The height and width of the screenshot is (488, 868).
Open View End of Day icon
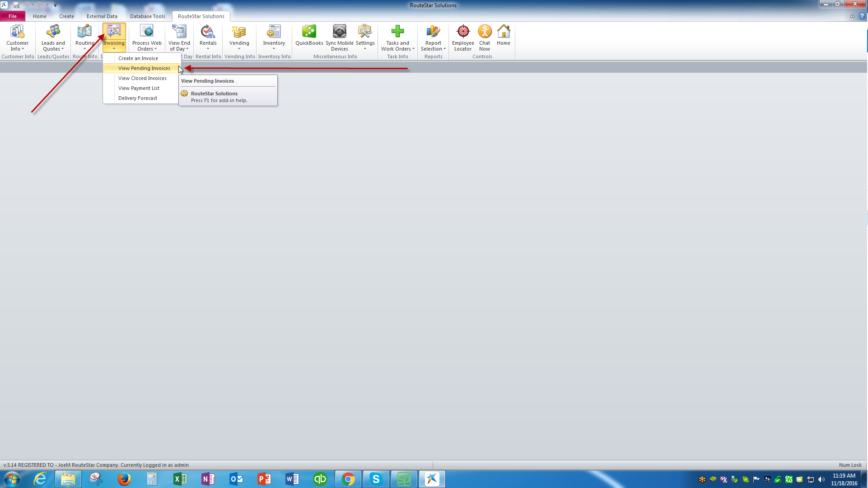pyautogui.click(x=179, y=32)
